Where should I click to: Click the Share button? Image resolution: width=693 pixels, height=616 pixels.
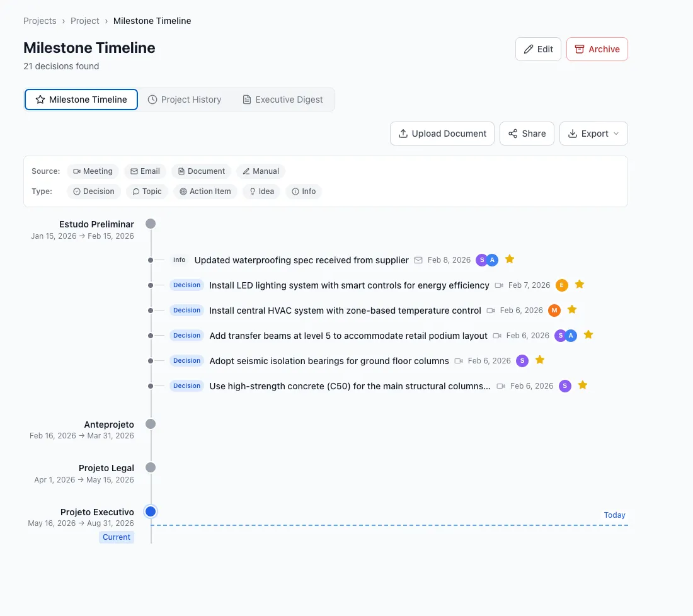click(527, 134)
